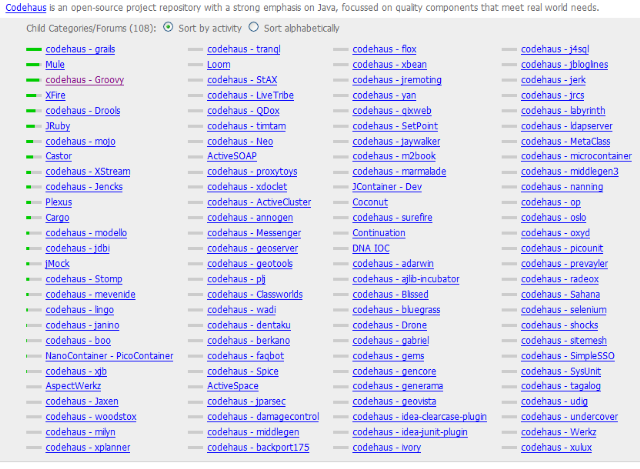Open the codehaus - faqbot link
This screenshot has width=640, height=469.
click(x=246, y=356)
